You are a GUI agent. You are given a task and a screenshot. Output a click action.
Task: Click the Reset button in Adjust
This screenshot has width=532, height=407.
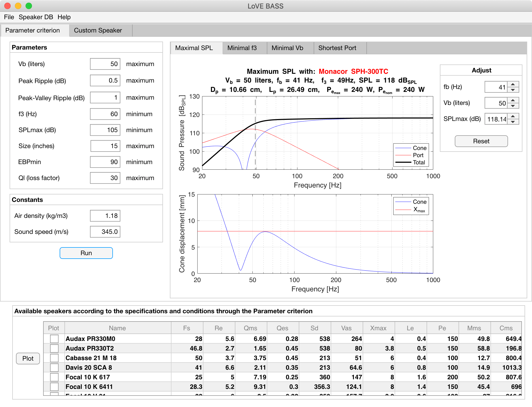(x=481, y=141)
